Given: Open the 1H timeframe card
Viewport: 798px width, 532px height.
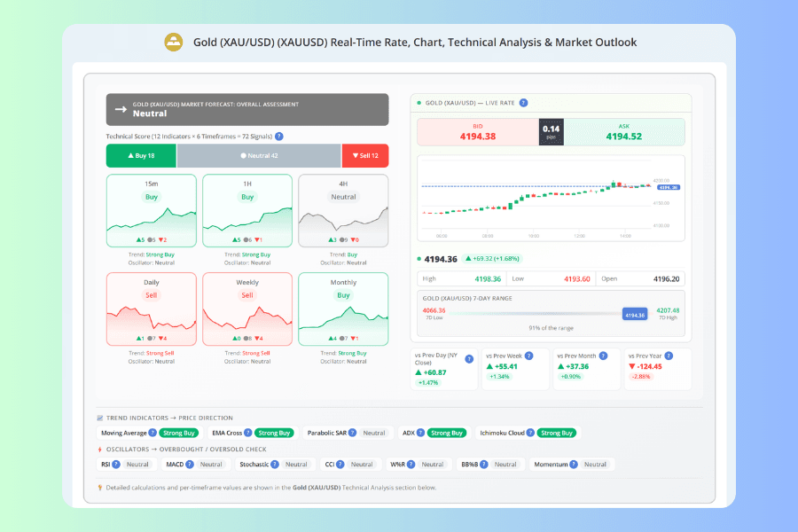Looking at the screenshot, I should tap(247, 211).
